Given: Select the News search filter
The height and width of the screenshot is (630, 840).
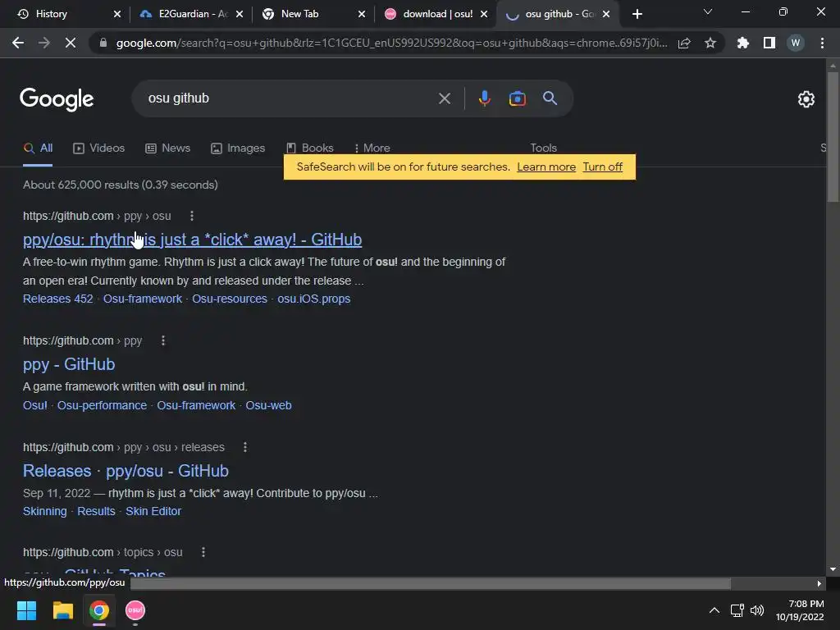Looking at the screenshot, I should (x=167, y=148).
